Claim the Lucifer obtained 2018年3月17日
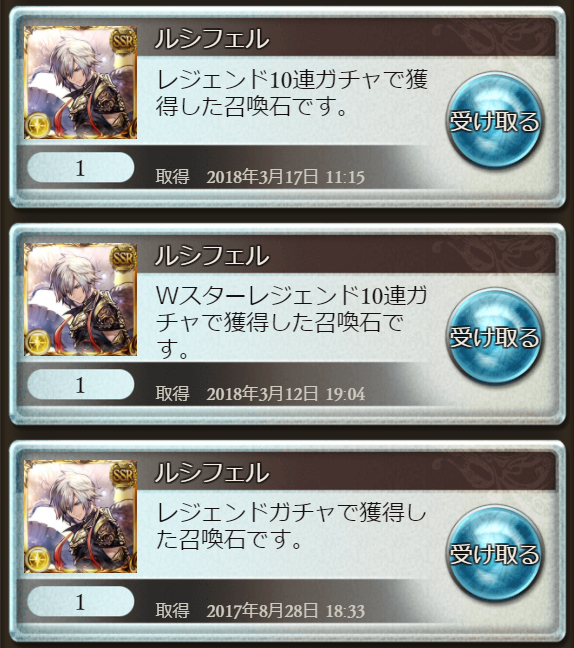This screenshot has height=648, width=574. pos(494,120)
